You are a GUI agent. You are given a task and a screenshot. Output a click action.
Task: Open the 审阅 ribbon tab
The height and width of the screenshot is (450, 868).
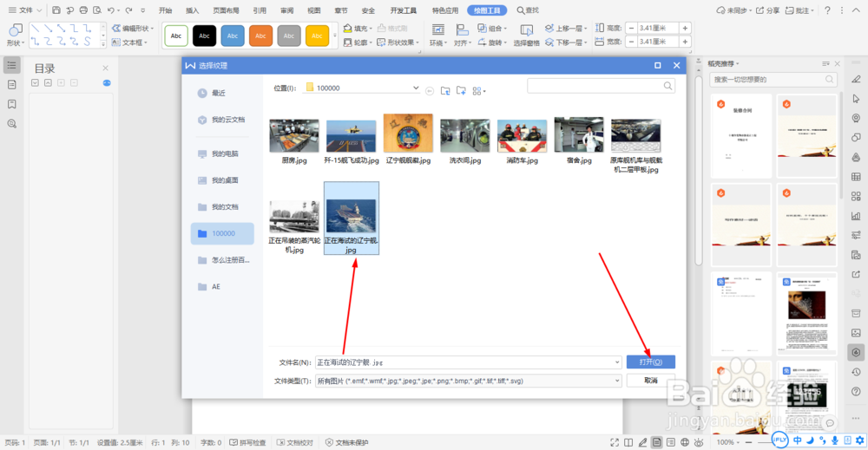(x=286, y=10)
